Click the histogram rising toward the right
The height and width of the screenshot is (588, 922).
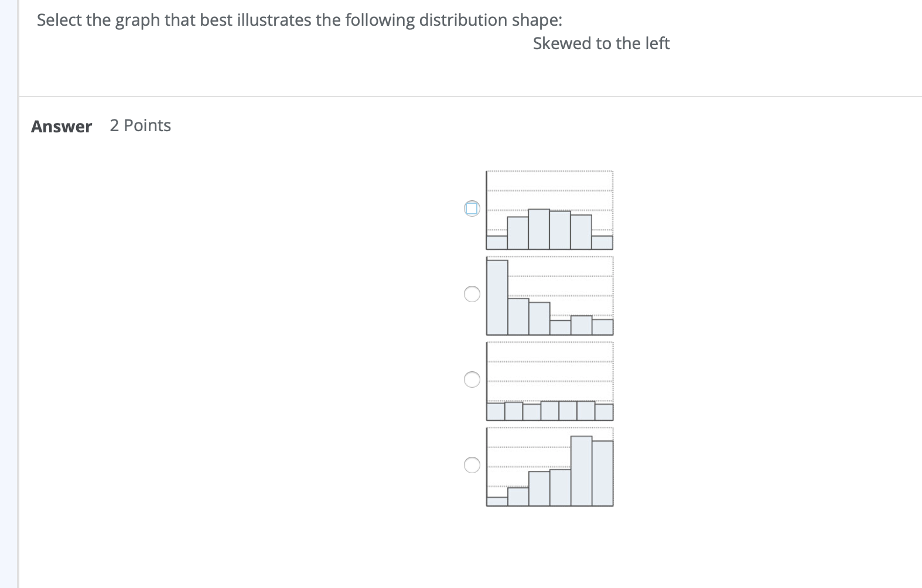pyautogui.click(x=549, y=467)
